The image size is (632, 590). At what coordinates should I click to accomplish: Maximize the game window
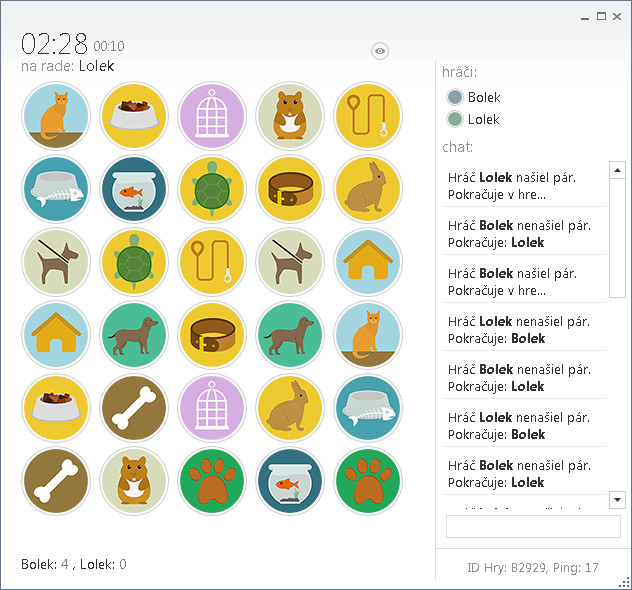[601, 16]
